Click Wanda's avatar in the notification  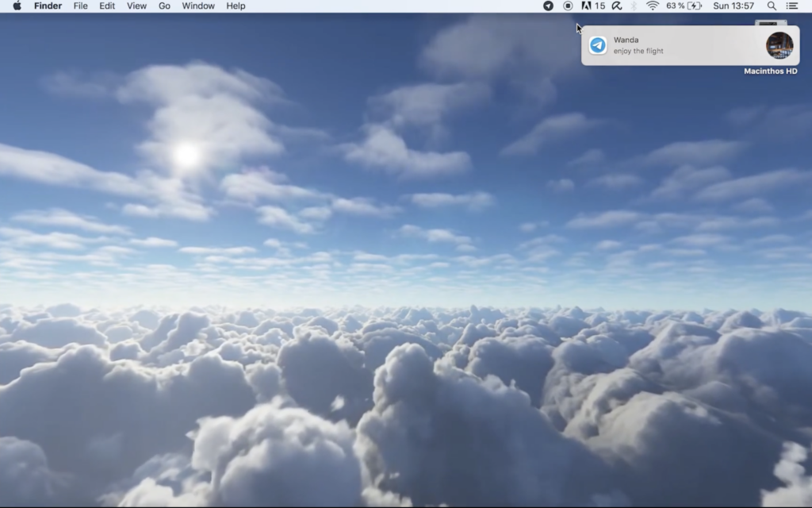click(x=779, y=45)
